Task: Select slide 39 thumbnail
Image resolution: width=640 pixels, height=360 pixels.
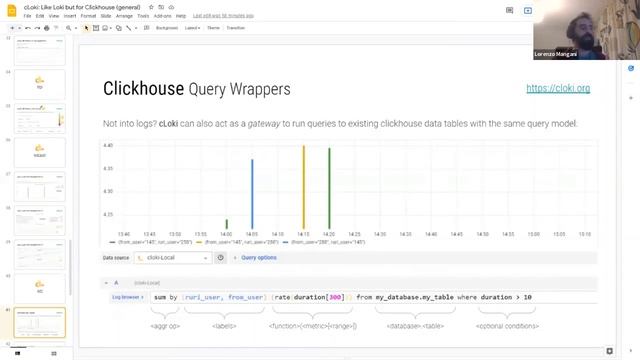Action: 40,254
